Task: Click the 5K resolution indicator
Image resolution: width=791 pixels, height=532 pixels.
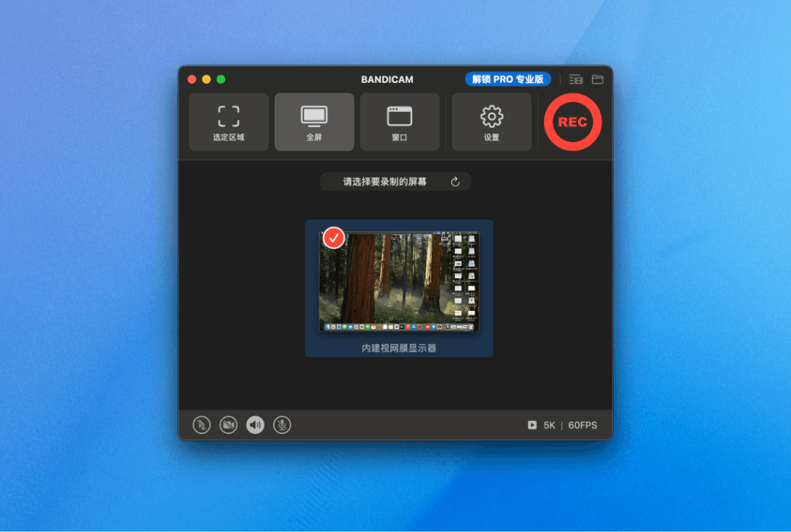Action: pos(549,425)
